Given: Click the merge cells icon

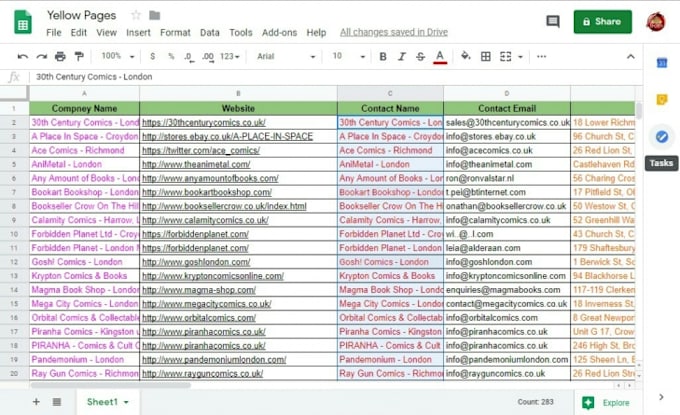Looking at the screenshot, I should 506,56.
